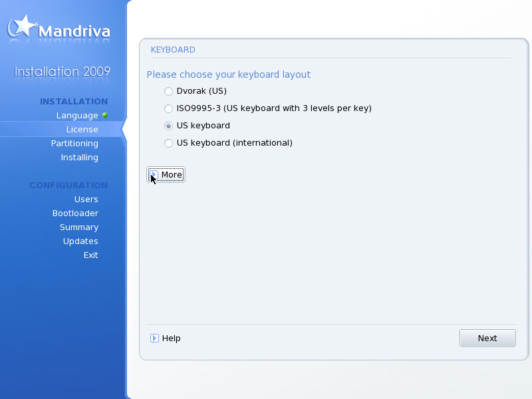Click the CONFIGURATION section header
This screenshot has width=532, height=399.
pyautogui.click(x=68, y=186)
